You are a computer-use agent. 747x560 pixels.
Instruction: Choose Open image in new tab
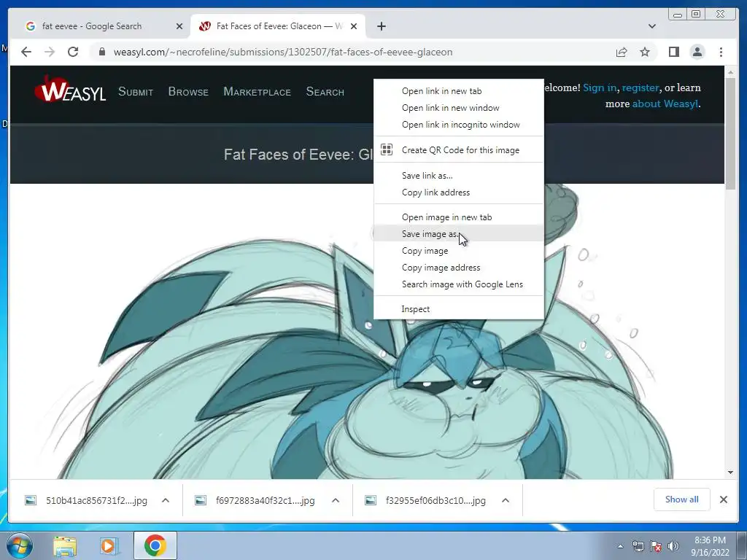pos(458,217)
